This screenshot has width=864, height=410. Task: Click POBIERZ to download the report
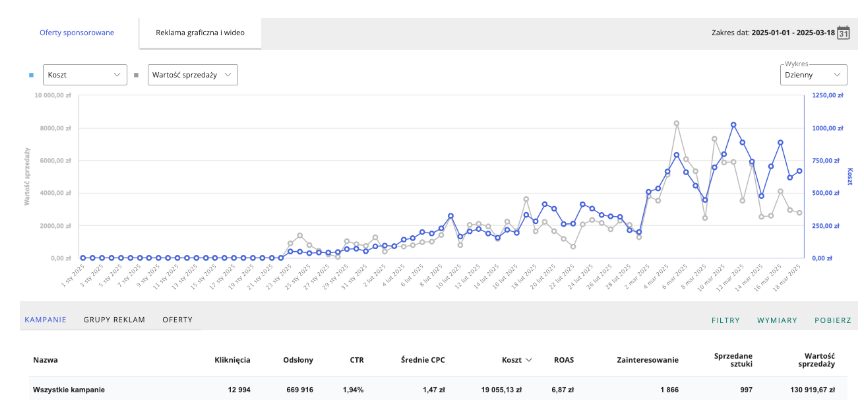(x=831, y=320)
